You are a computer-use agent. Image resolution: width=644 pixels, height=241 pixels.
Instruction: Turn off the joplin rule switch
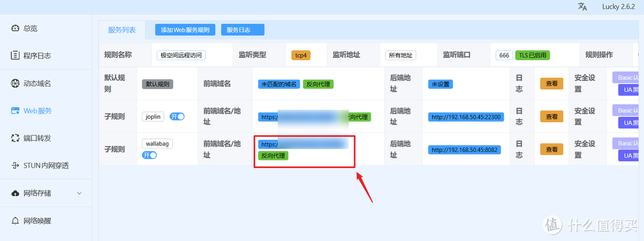pos(177,116)
